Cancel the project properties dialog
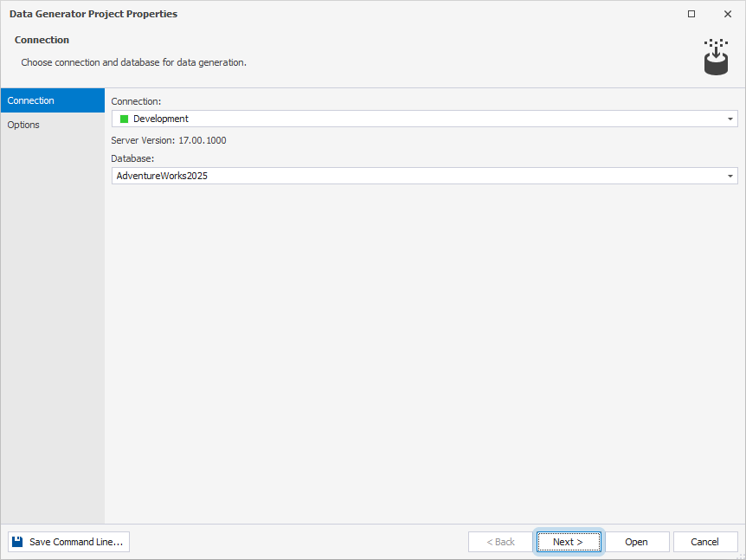The width and height of the screenshot is (746, 560). 705,542
